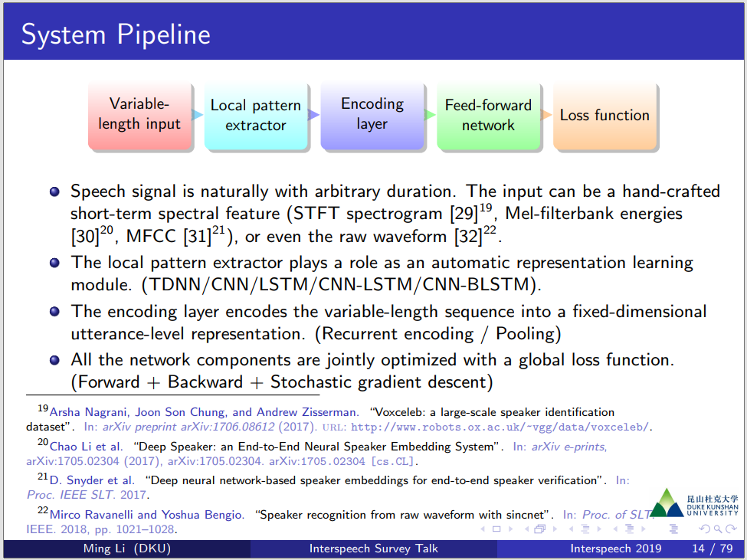The image size is (747, 560).
Task: Go to next frame arrow
Action: (555, 529)
